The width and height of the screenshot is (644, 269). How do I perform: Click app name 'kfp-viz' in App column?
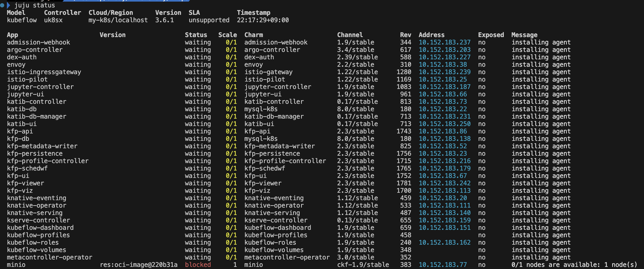(20, 191)
